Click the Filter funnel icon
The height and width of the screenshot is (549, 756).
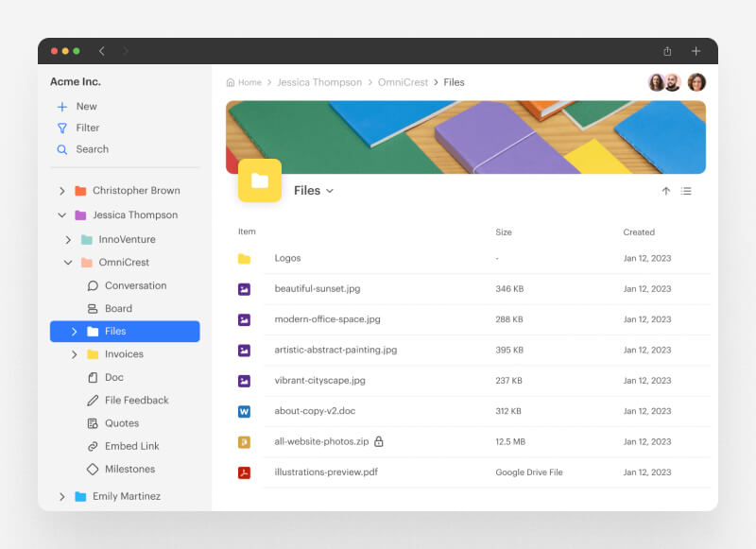[x=62, y=129]
